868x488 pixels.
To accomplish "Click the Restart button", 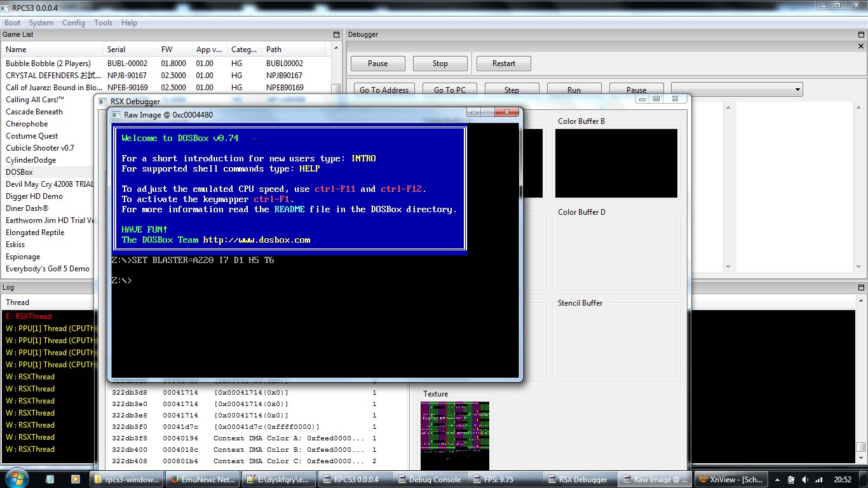I will tap(503, 64).
